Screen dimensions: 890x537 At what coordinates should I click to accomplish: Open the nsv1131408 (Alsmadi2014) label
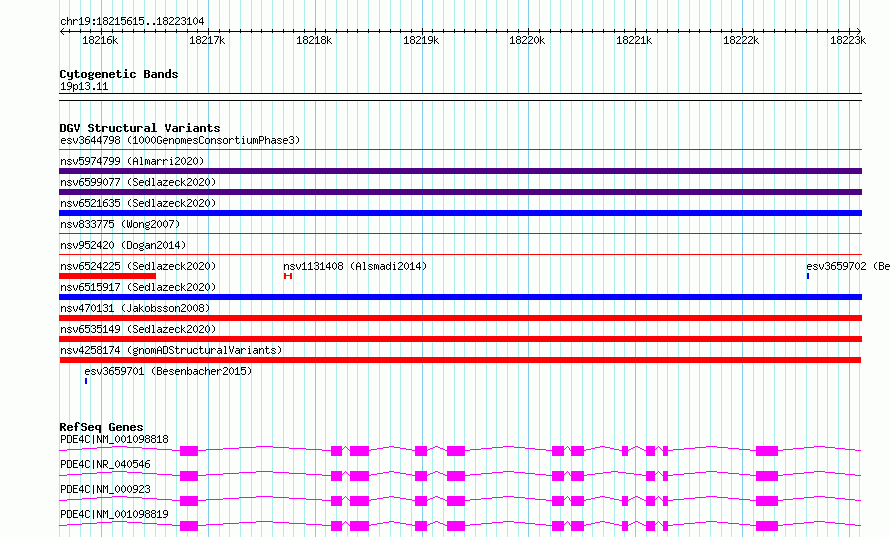point(355,266)
